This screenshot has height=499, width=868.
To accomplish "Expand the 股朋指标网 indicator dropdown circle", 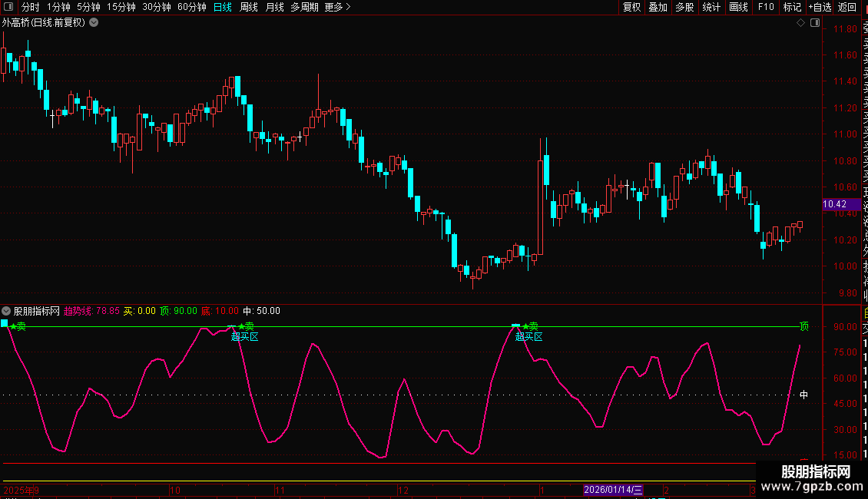I will [x=6, y=311].
